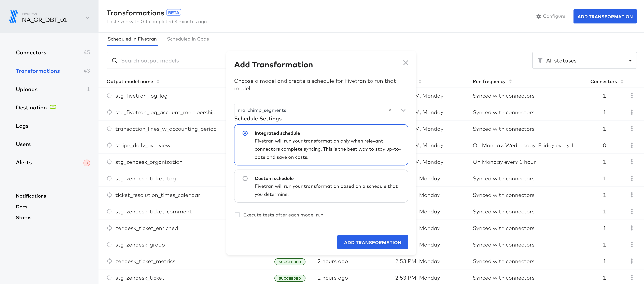
Task: Open row menu for stg_fivetran_log_account_membership
Action: tap(632, 112)
